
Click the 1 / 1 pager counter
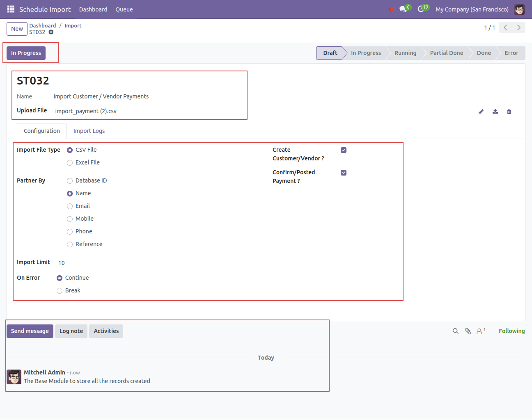point(489,27)
